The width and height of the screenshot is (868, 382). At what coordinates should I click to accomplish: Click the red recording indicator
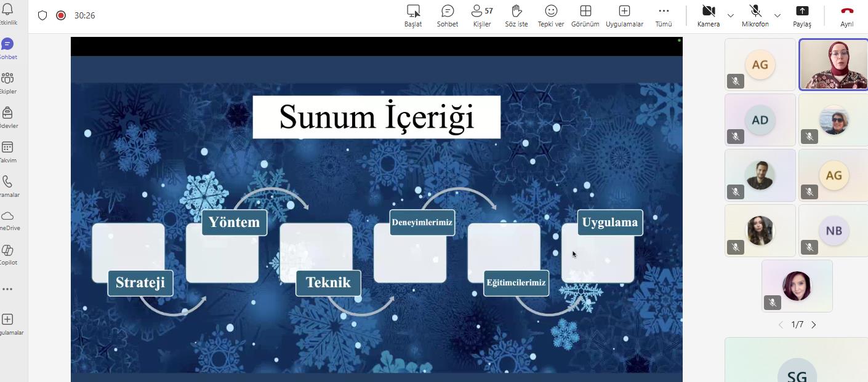pos(61,15)
